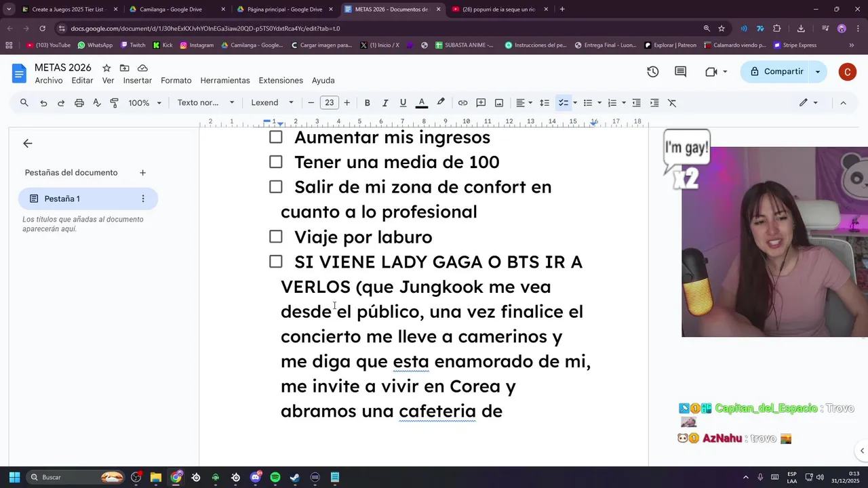Check the 'SI VIENE LADY GAGA' checkbox
Viewport: 868px width, 488px height.
tap(275, 262)
